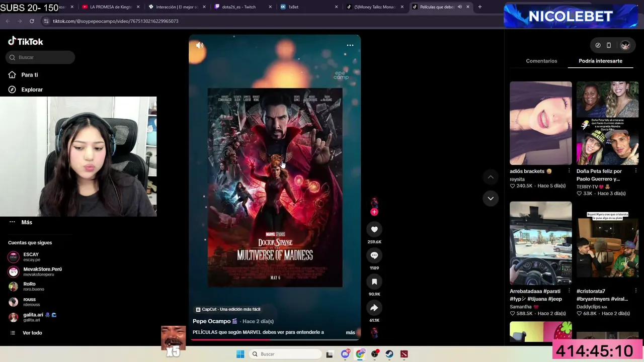Open the Para ti home feed
The width and height of the screenshot is (644, 362).
coord(30,75)
